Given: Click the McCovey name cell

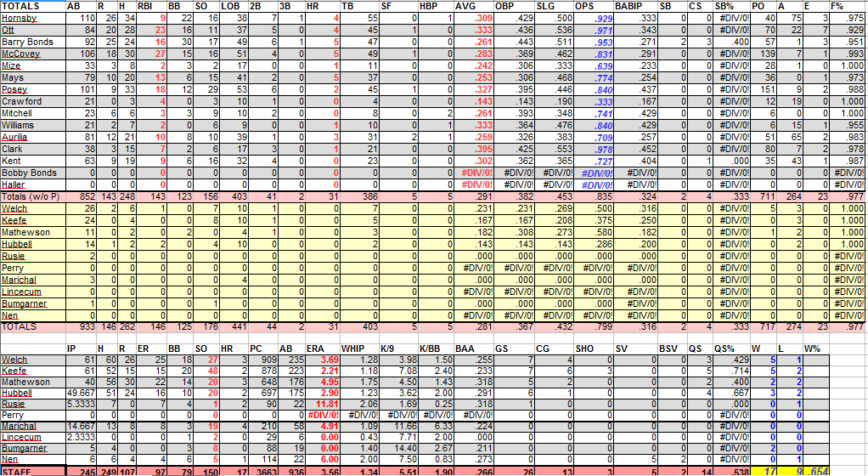Looking at the screenshot, I should pos(32,54).
